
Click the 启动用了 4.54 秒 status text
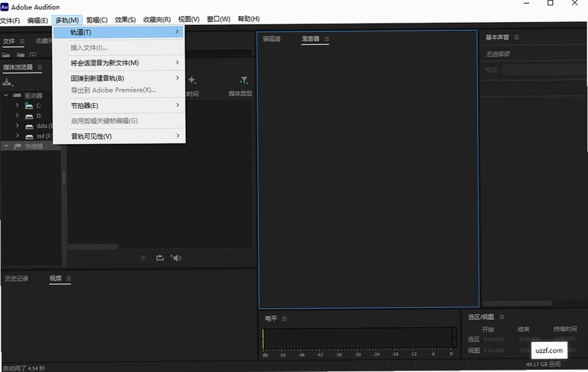(x=24, y=368)
